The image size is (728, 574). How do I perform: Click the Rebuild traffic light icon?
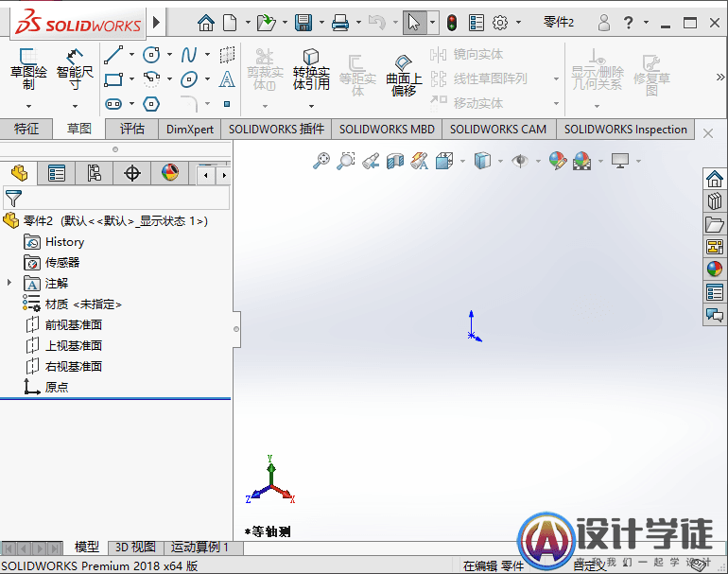[452, 23]
